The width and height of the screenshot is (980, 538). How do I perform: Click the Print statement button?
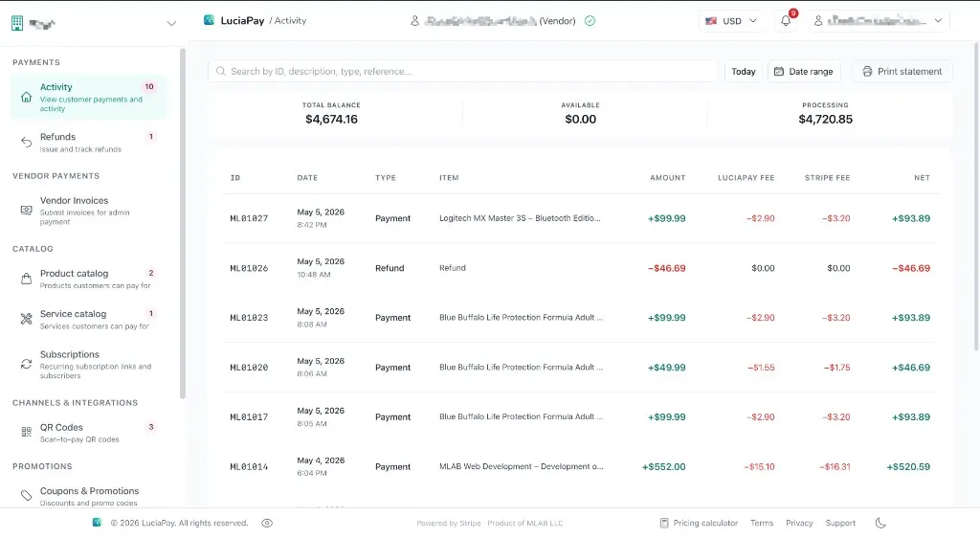tap(902, 71)
